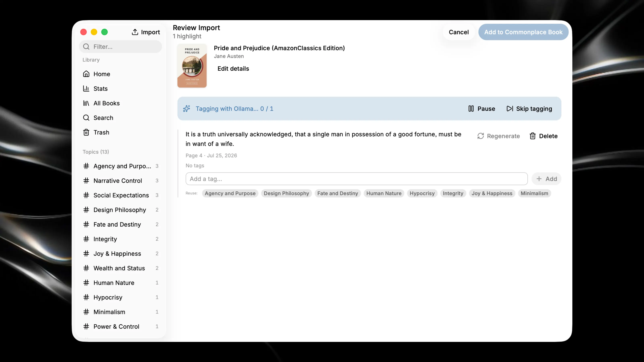Click the 'Topics (13)' header
The width and height of the screenshot is (644, 362).
click(96, 152)
